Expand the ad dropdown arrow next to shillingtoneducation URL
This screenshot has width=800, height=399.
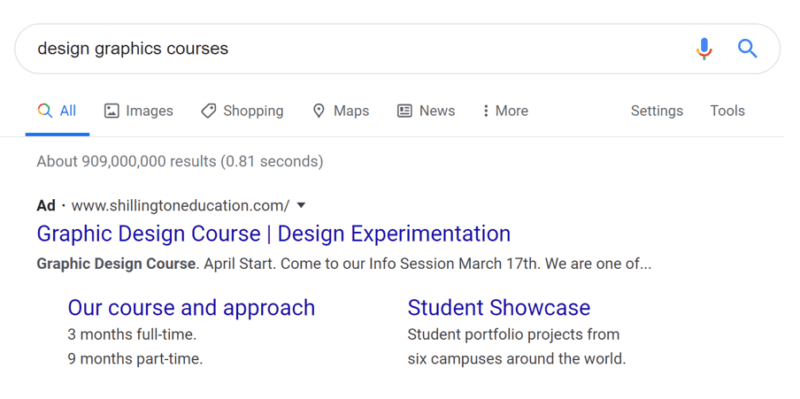(301, 206)
